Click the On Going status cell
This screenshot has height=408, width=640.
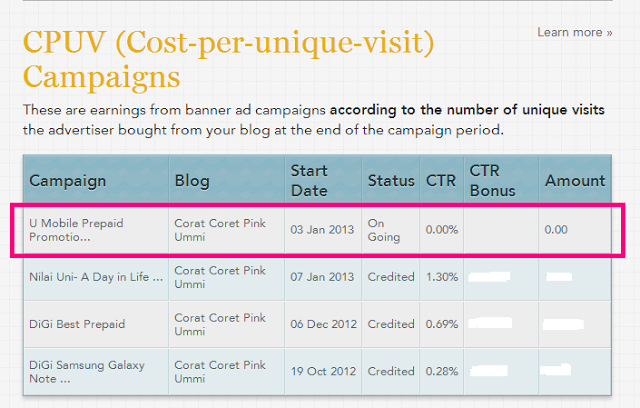(x=384, y=230)
